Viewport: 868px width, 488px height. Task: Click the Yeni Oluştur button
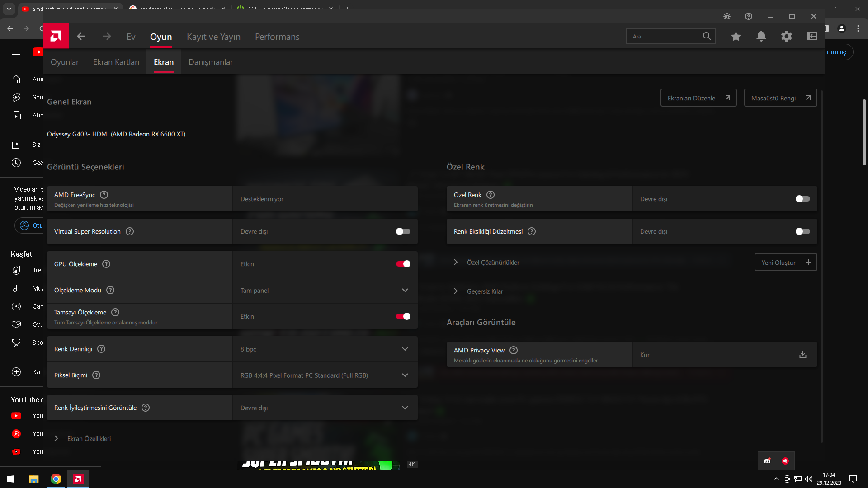pyautogui.click(x=785, y=263)
